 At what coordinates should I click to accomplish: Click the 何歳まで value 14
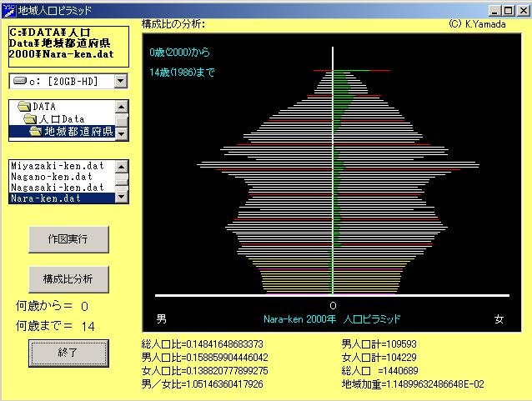pyautogui.click(x=88, y=327)
